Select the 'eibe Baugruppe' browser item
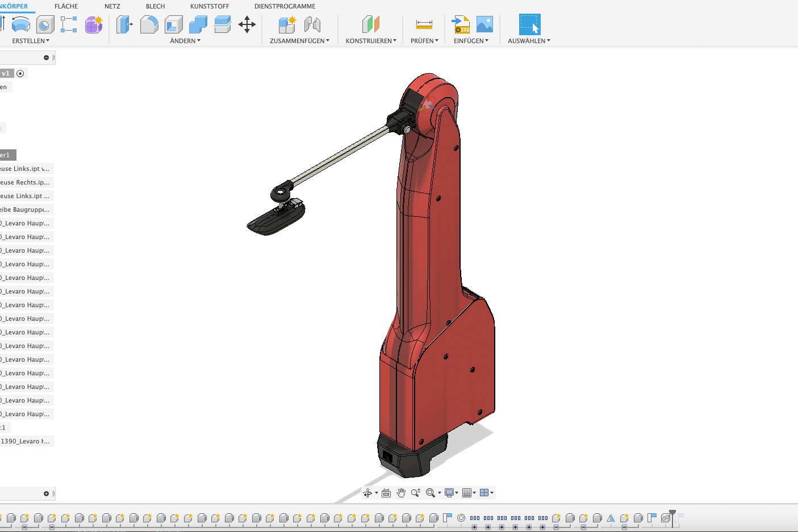This screenshot has width=798, height=532. (26, 210)
